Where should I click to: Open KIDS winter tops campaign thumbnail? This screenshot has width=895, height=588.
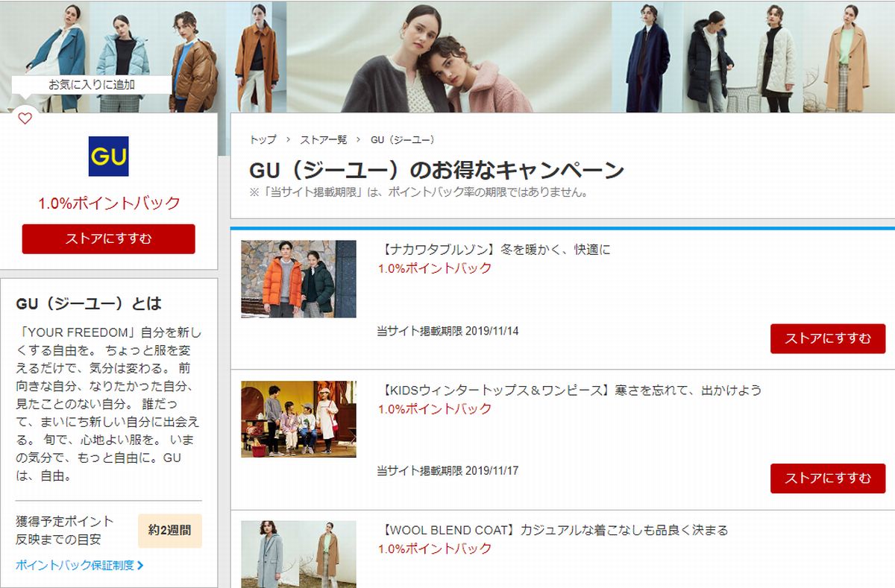298,419
